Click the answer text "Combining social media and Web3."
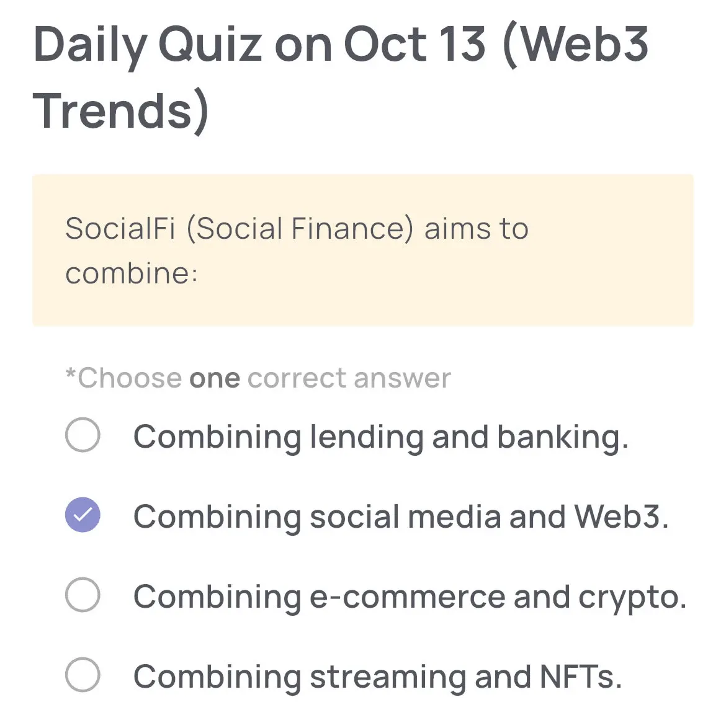 click(401, 517)
